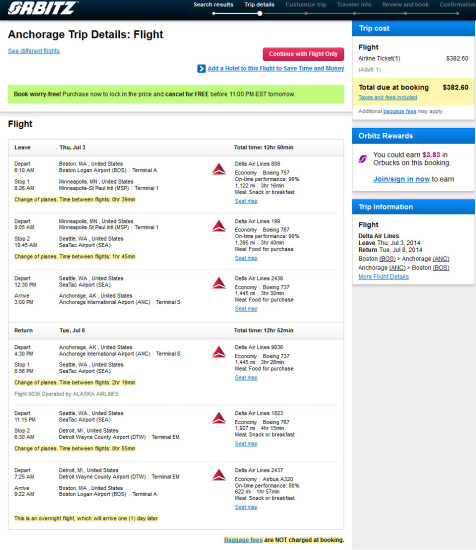Click Continue with Flight Only button
The width and height of the screenshot is (476, 550).
303,54
